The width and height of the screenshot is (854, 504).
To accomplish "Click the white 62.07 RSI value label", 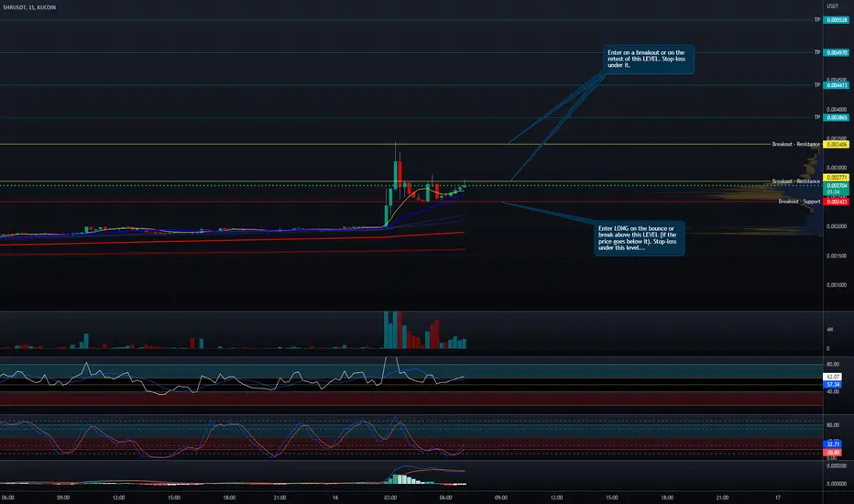I will point(833,377).
